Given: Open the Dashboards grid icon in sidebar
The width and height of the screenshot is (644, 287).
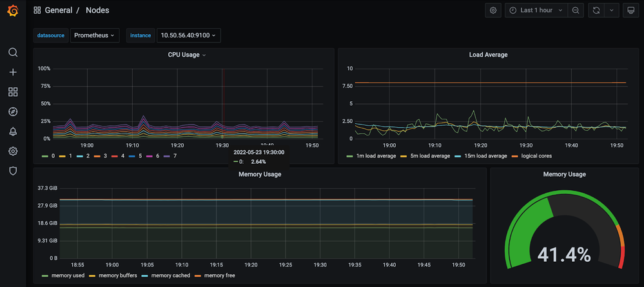Looking at the screenshot, I should pyautogui.click(x=13, y=92).
